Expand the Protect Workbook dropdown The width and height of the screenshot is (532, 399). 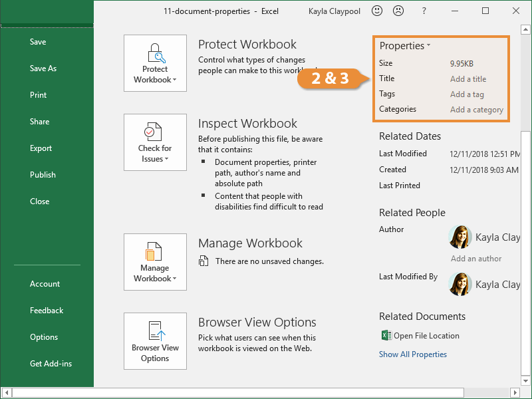coord(155,63)
